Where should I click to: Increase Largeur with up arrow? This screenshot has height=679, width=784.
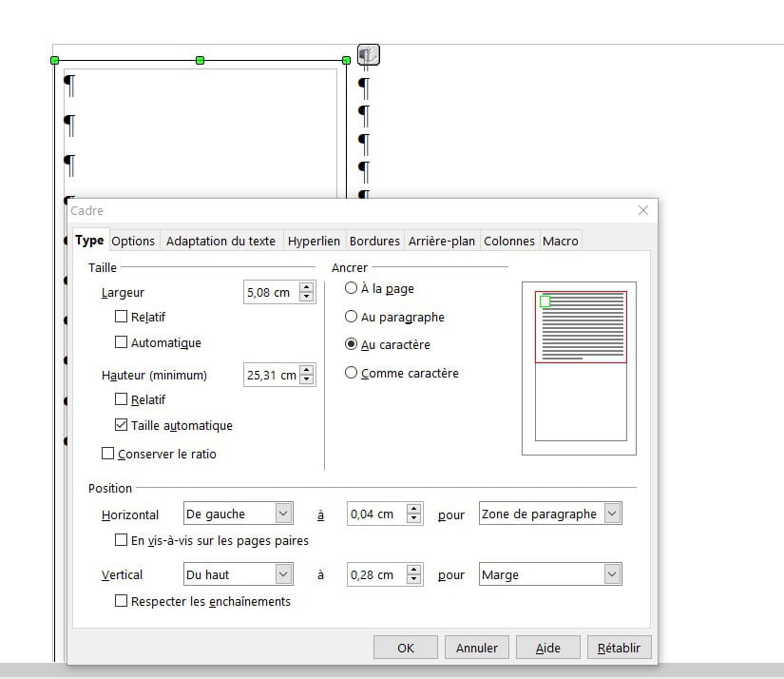pos(307,287)
